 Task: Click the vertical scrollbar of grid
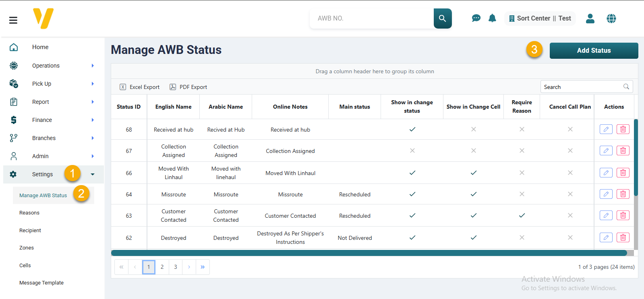coord(636,157)
